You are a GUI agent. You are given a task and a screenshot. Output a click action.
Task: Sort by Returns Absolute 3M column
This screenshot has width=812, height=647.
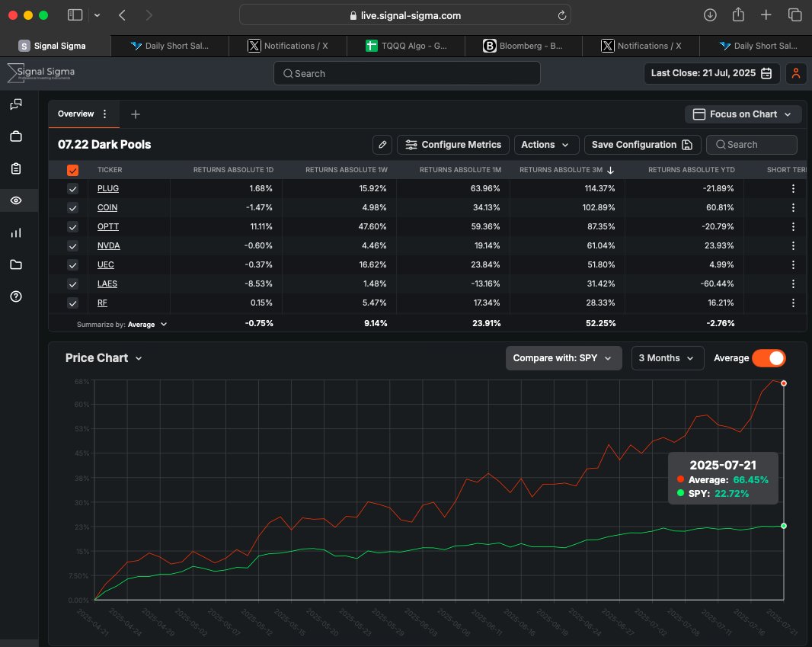click(x=567, y=170)
